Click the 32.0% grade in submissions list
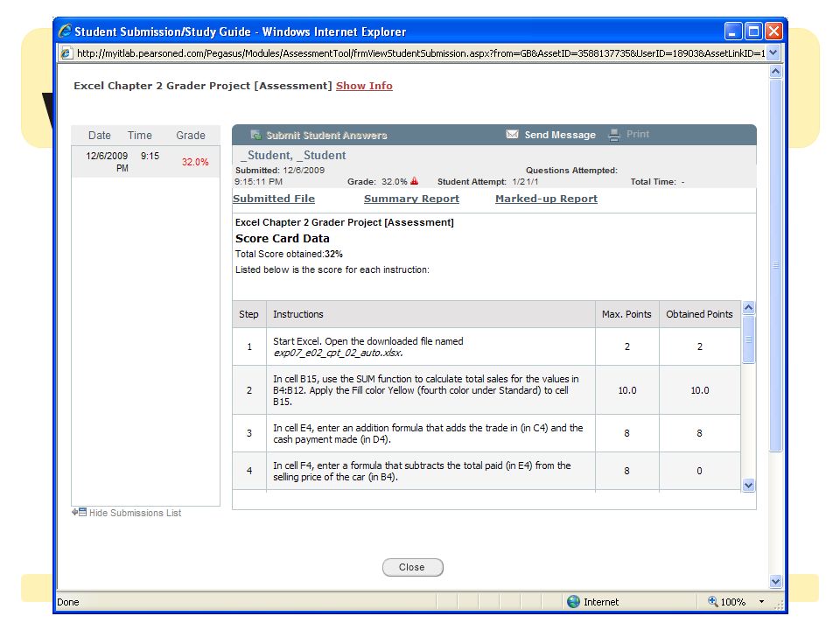This screenshot has width=840, height=630. point(195,162)
